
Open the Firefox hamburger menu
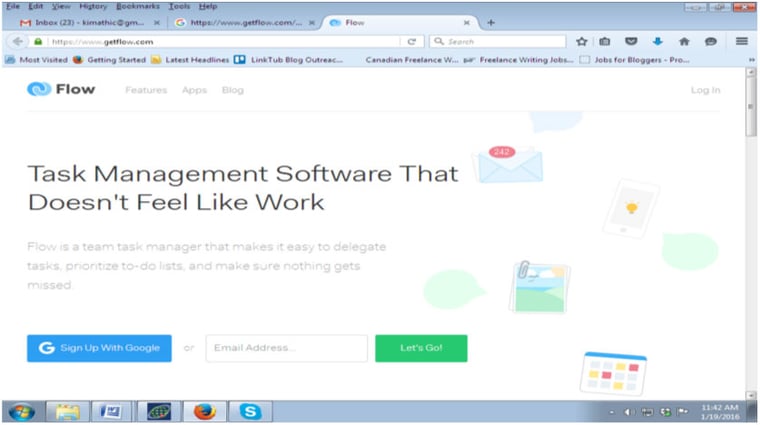coord(741,41)
